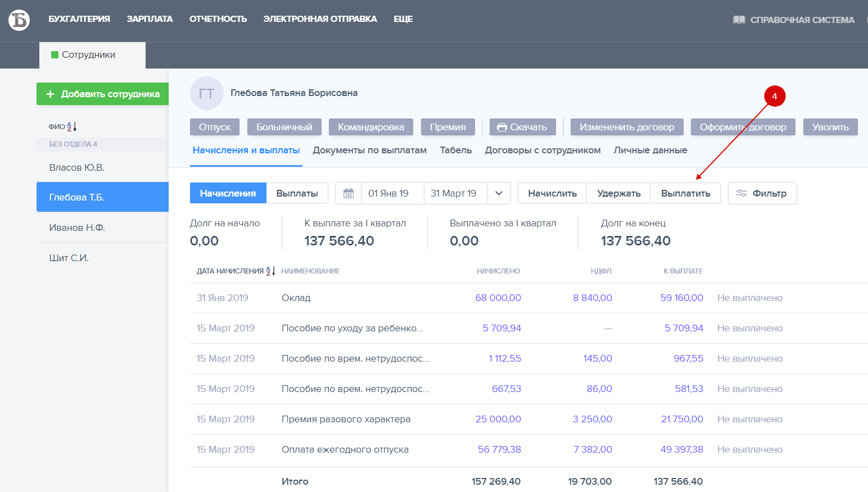Click Измененить договор button
Viewport: 868px width, 492px height.
coord(627,127)
